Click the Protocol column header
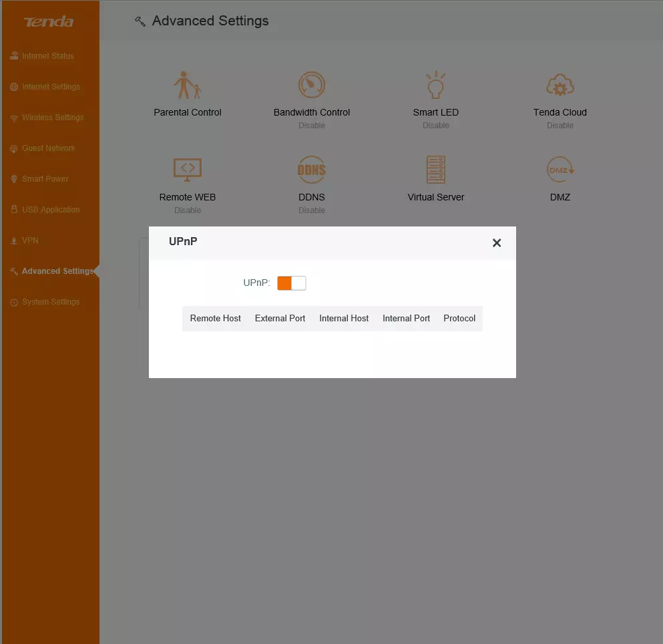The height and width of the screenshot is (644, 663). 459,318
